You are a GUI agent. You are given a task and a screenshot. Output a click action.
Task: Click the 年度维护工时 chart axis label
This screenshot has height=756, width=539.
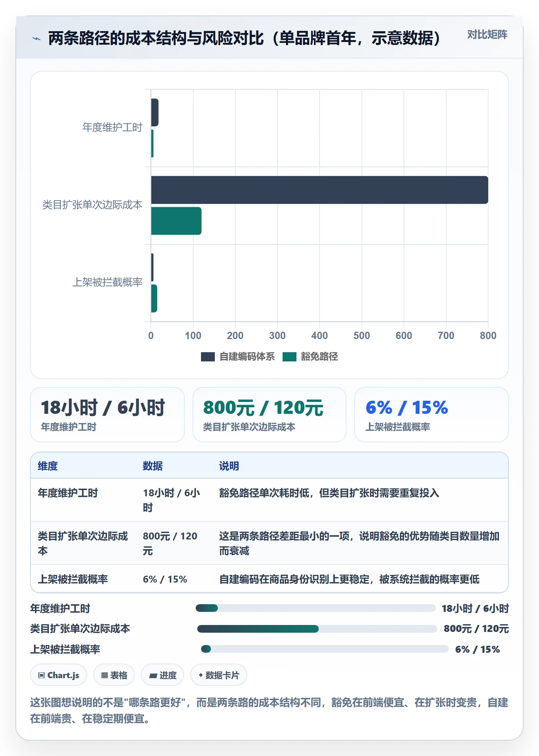[112, 128]
